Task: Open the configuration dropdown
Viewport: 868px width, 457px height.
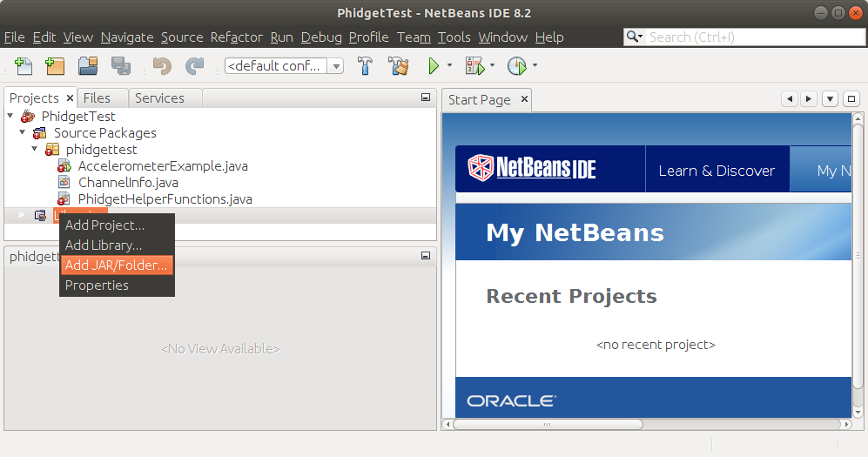Action: 336,66
